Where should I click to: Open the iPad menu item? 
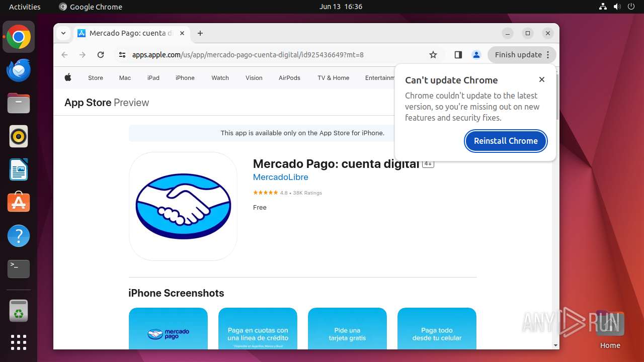pos(153,78)
